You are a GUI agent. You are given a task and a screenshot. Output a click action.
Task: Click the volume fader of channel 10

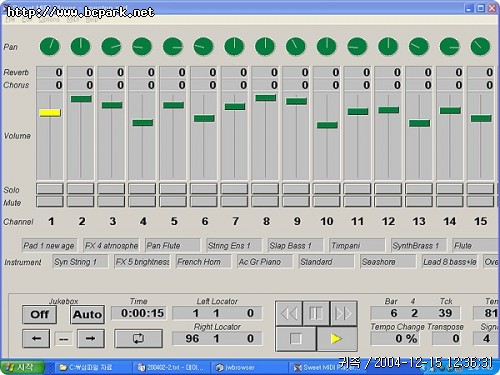coord(327,125)
